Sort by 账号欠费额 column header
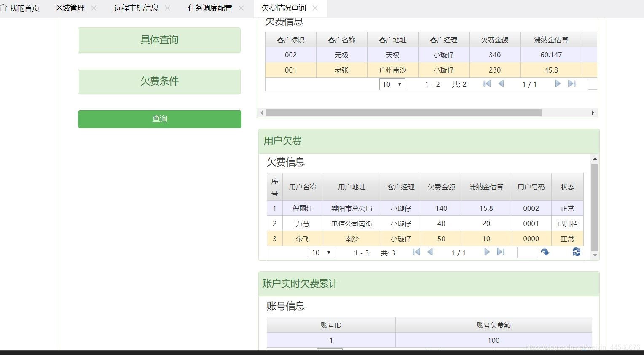This screenshot has width=644, height=355. (494, 325)
